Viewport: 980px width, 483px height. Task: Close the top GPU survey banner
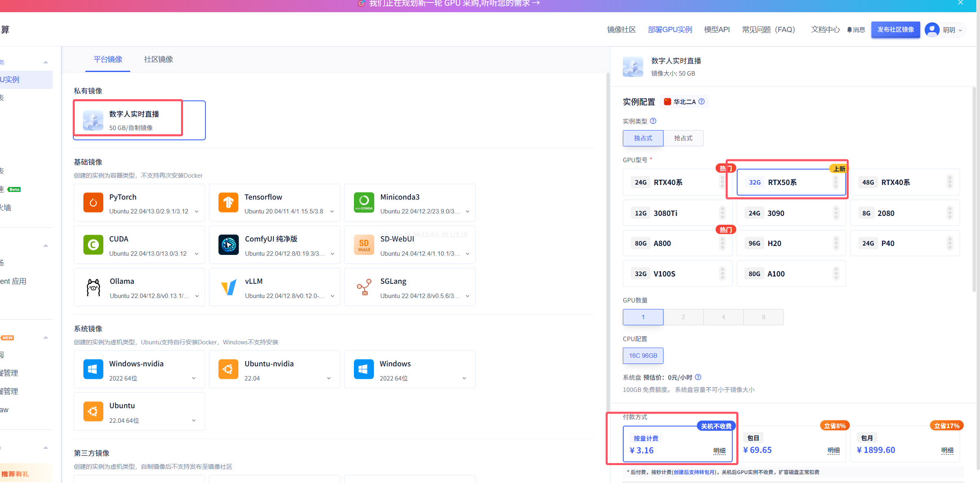click(x=960, y=3)
